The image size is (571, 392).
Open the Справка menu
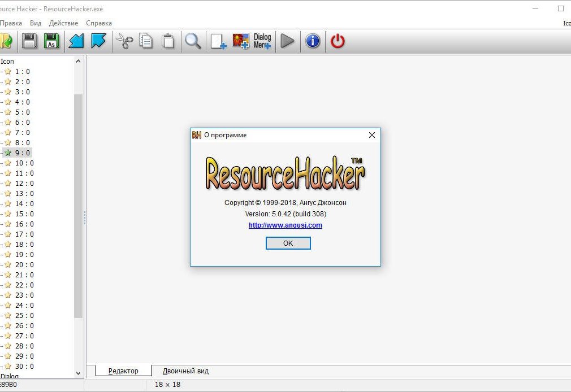pos(99,23)
